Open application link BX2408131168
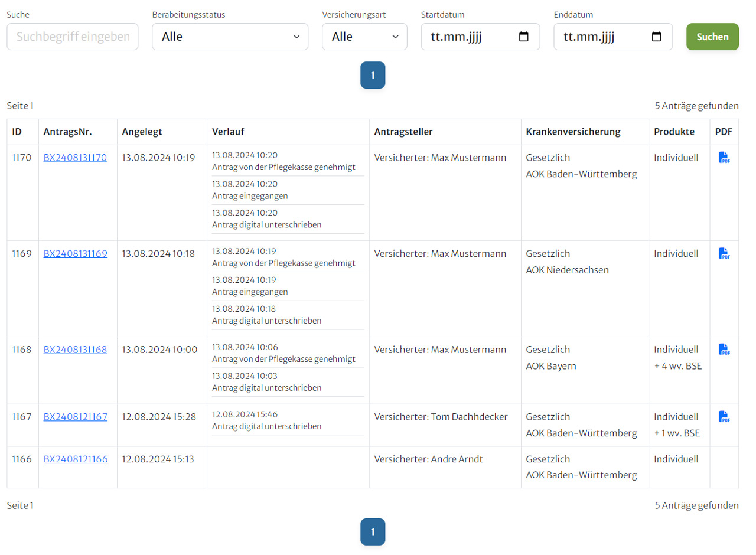Viewport: 756px width, 555px height. point(75,350)
